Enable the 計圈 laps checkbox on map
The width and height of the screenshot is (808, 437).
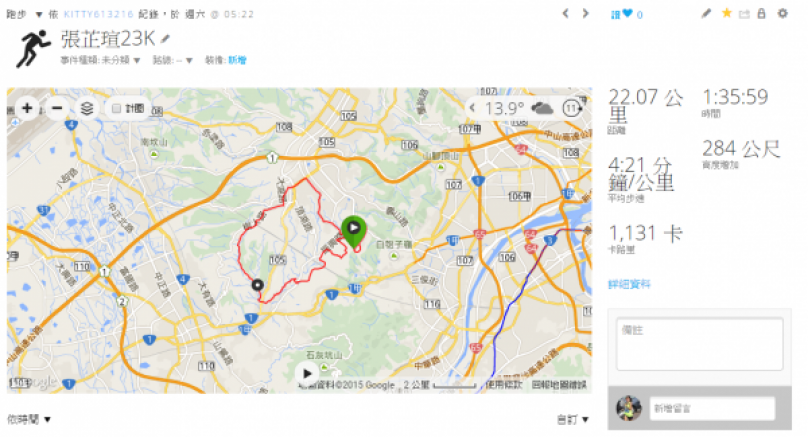pyautogui.click(x=117, y=108)
